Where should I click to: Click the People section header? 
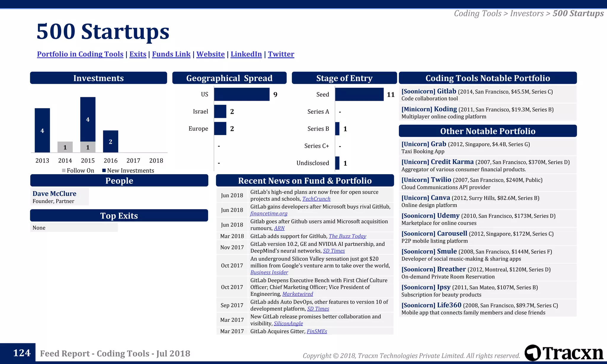[119, 180]
